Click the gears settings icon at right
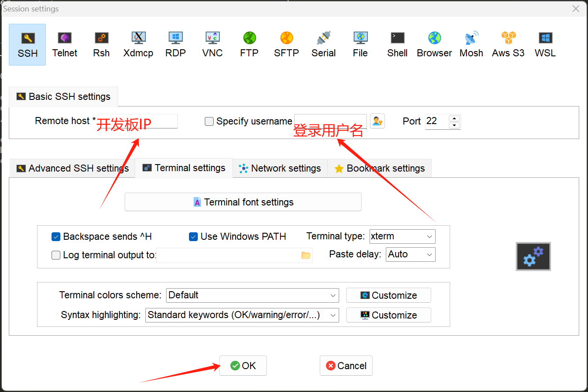 coord(533,256)
